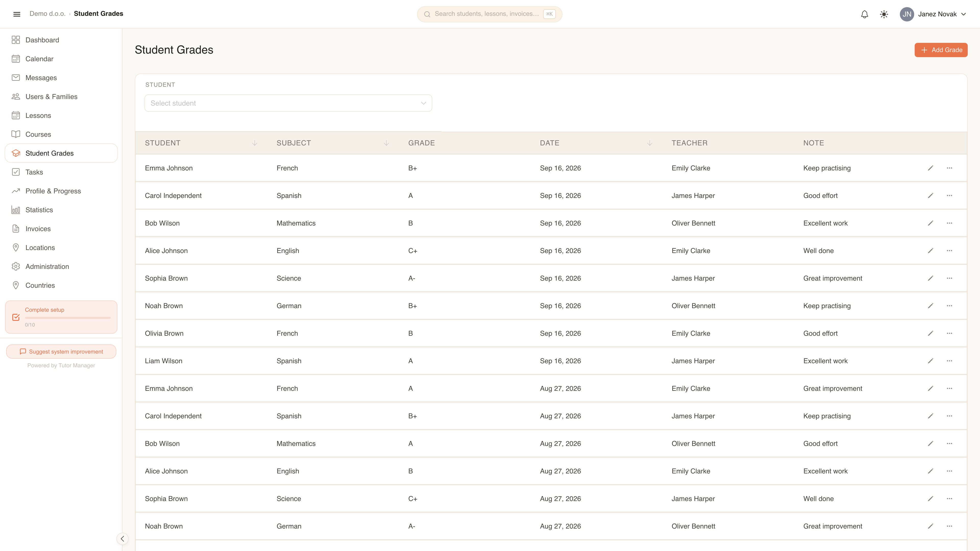The height and width of the screenshot is (551, 980).
Task: Expand the Janez Novak account menu
Action: point(934,14)
